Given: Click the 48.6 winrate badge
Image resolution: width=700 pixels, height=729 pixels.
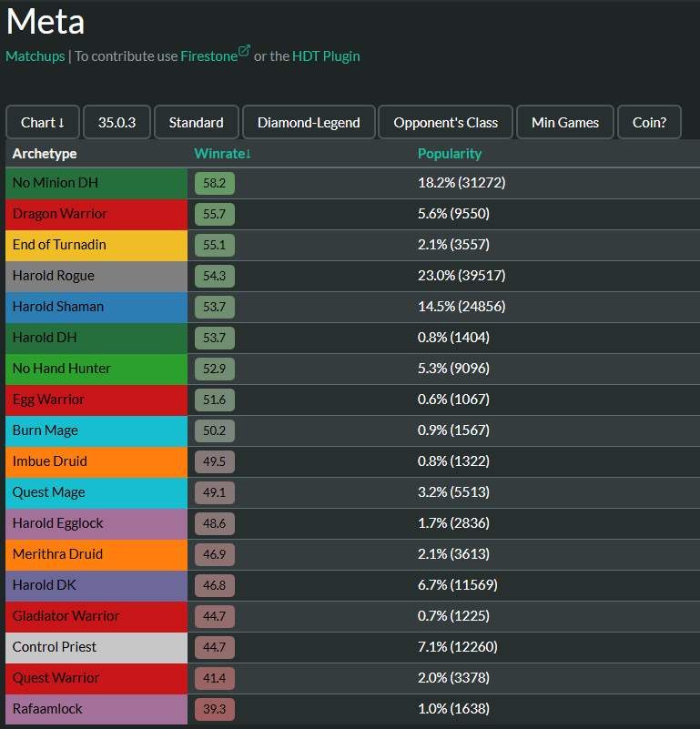Looking at the screenshot, I should tap(215, 524).
